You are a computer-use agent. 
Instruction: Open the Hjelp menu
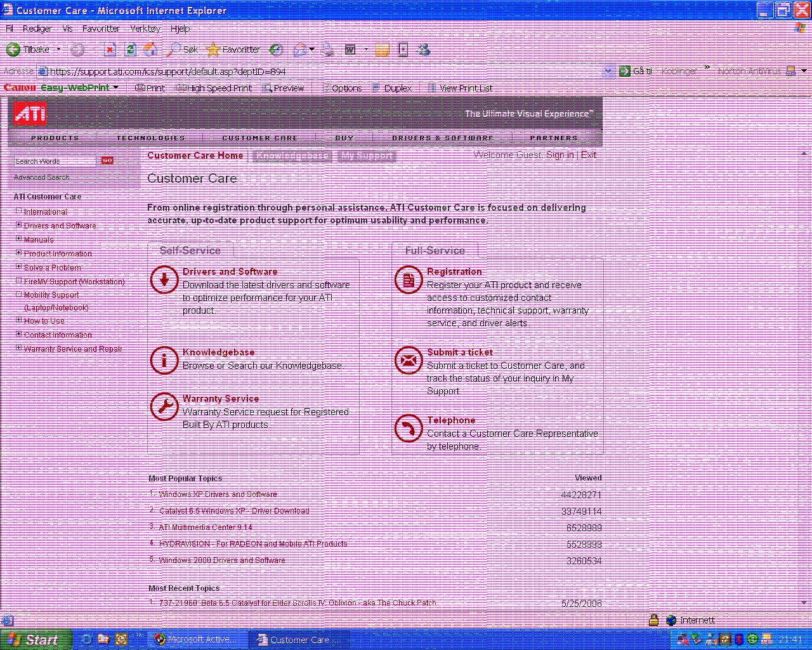pyautogui.click(x=180, y=29)
